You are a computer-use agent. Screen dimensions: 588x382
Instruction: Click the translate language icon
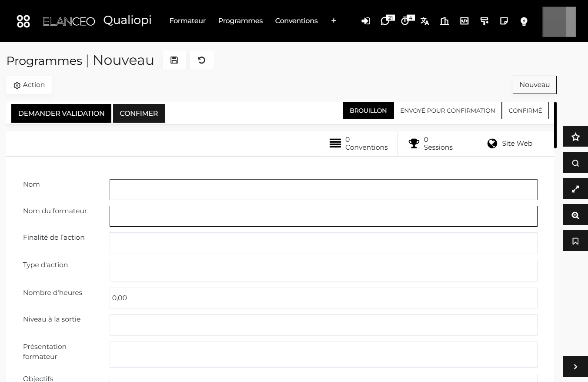[425, 21]
